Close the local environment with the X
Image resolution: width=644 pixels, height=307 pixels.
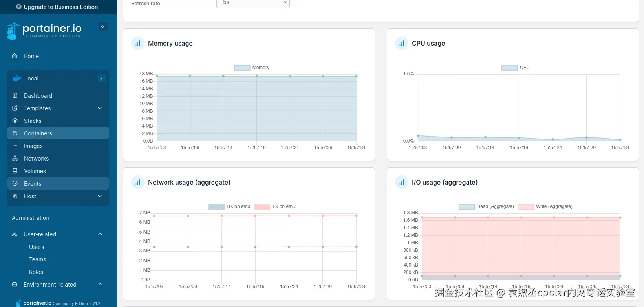[102, 78]
